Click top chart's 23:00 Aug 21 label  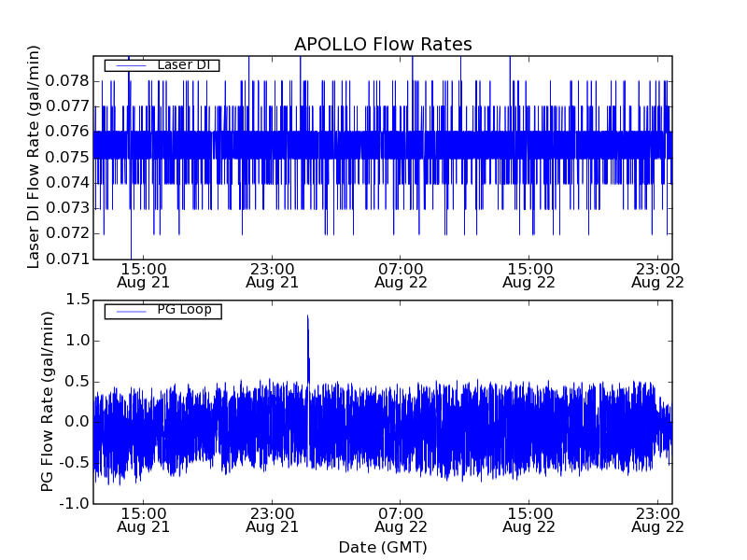pos(272,275)
